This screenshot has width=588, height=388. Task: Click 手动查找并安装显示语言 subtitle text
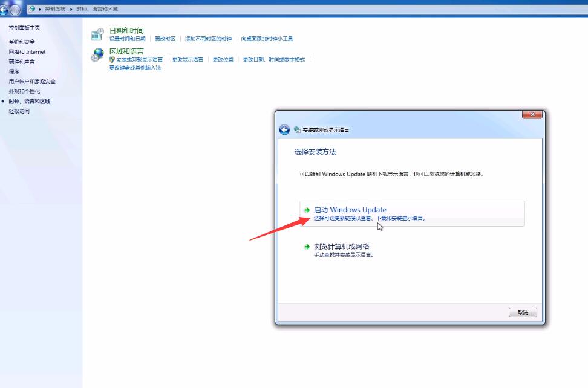tap(344, 255)
